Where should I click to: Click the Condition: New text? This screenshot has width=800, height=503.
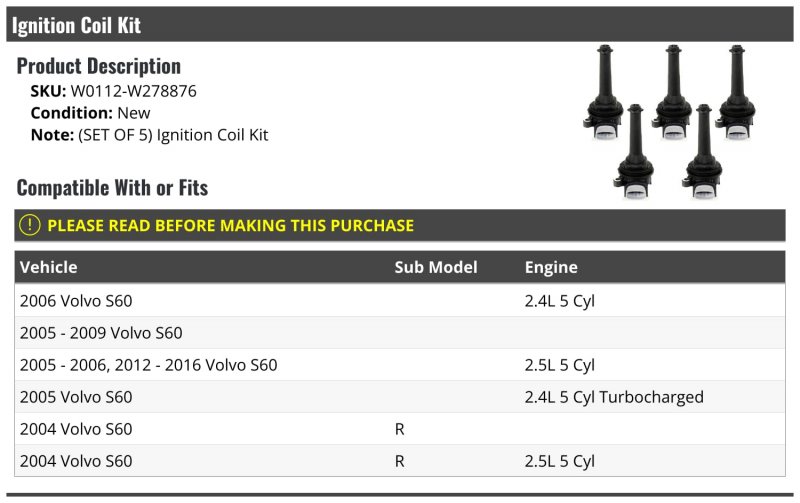click(90, 113)
